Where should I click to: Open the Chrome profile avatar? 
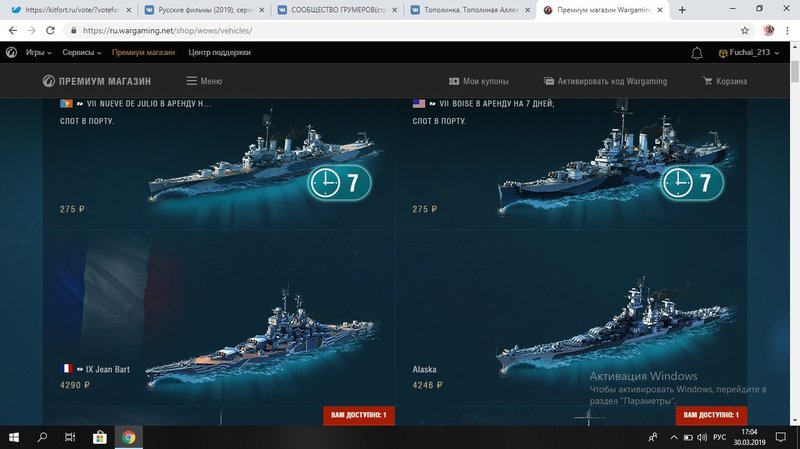click(768, 31)
